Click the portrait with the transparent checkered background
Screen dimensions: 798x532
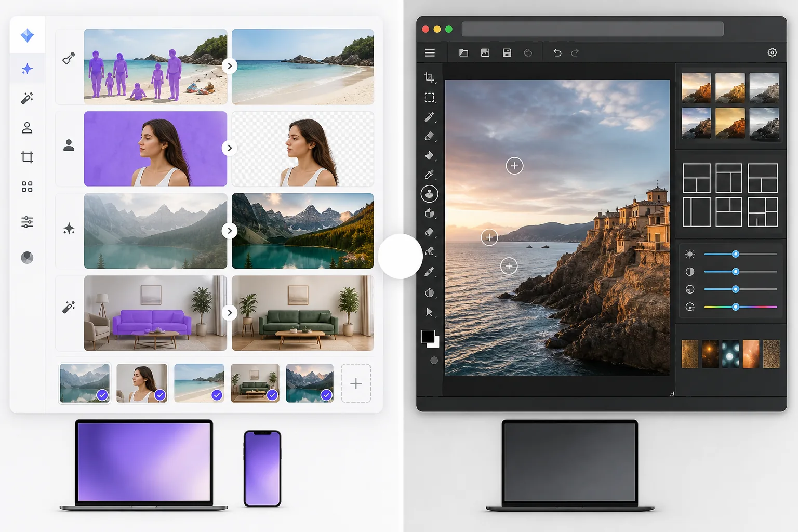pyautogui.click(x=302, y=149)
